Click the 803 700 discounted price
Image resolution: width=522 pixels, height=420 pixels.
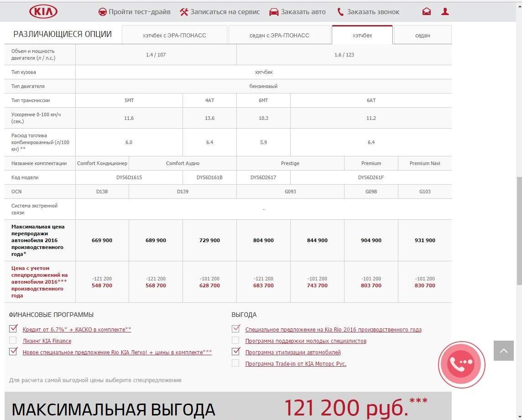pyautogui.click(x=371, y=285)
